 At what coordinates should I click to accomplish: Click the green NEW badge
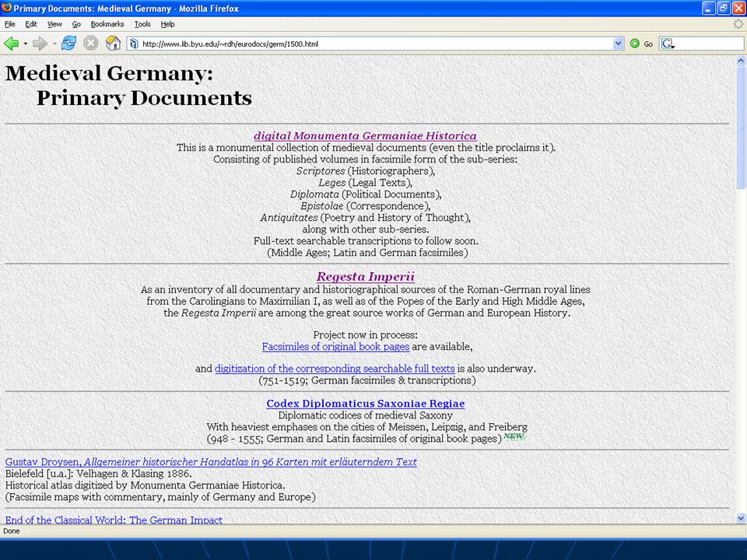(514, 436)
